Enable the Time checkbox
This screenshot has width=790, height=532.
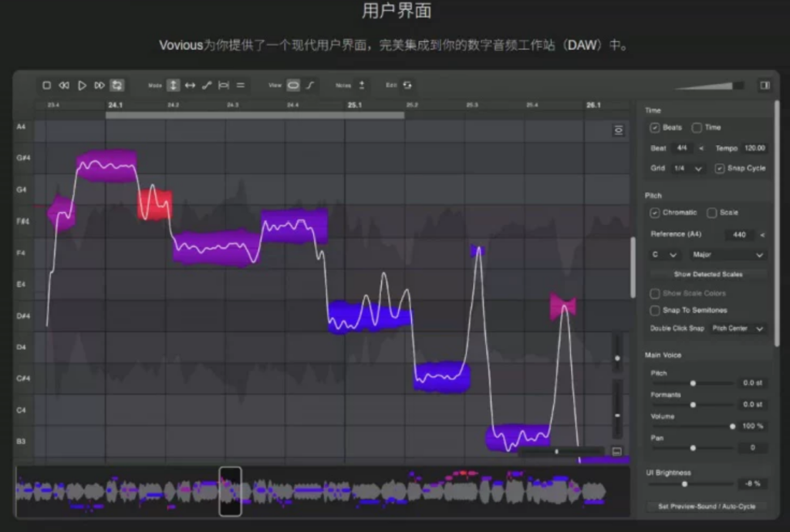[x=697, y=128]
